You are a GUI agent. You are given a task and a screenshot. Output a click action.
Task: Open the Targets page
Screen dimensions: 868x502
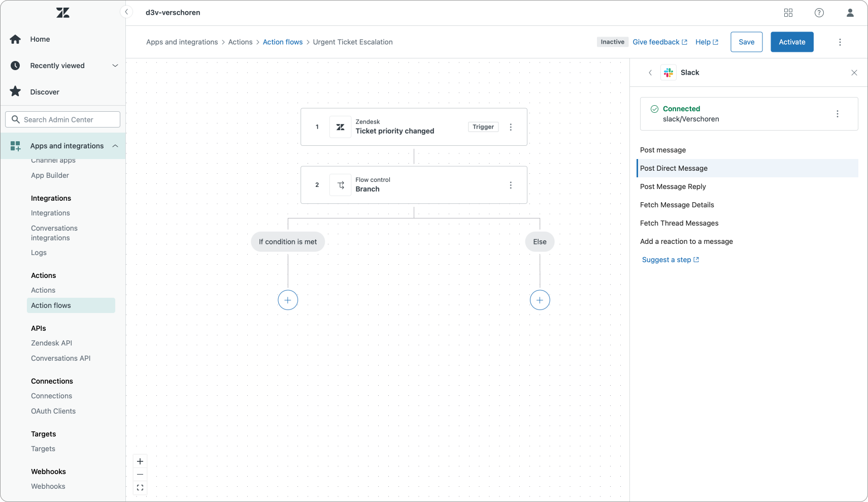point(43,449)
